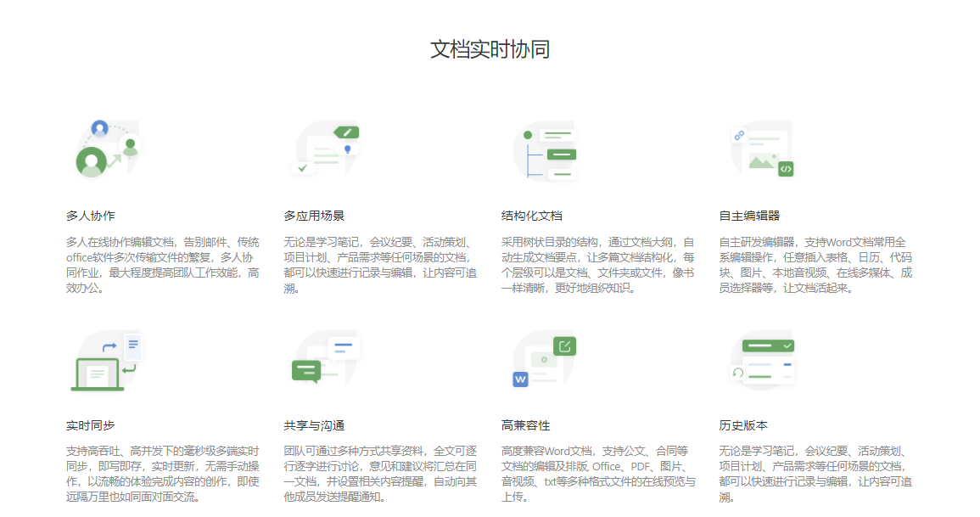Click description under 多应用场景 title
980x517 pixels.
(381, 265)
